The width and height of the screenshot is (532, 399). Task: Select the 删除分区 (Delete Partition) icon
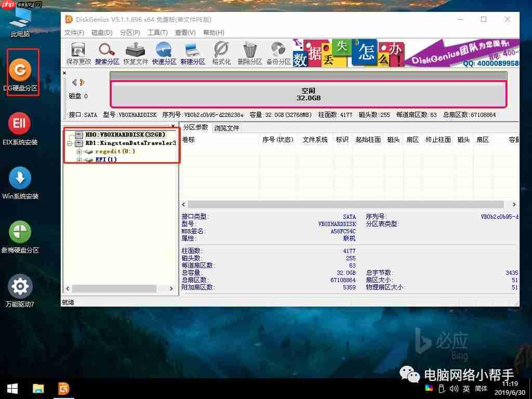coord(249,52)
